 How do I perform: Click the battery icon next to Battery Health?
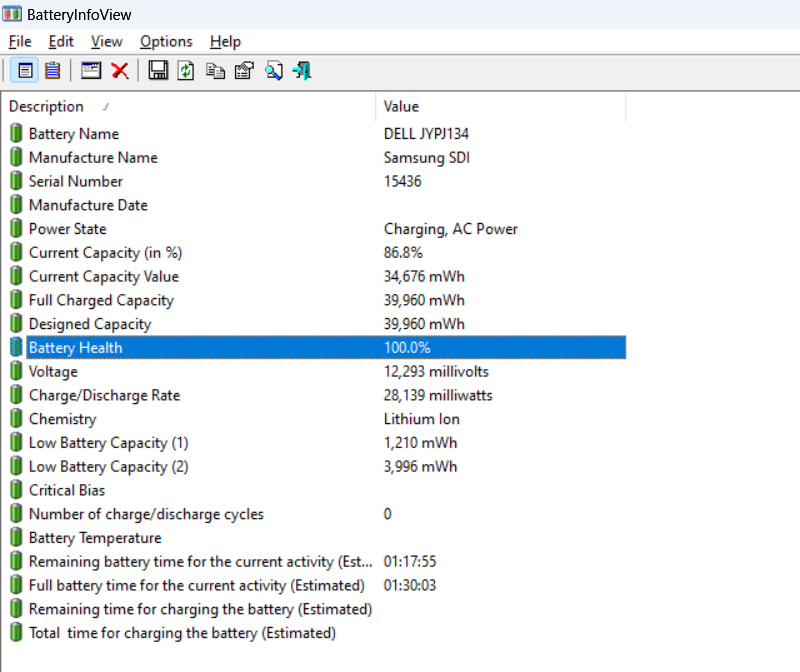click(x=14, y=347)
